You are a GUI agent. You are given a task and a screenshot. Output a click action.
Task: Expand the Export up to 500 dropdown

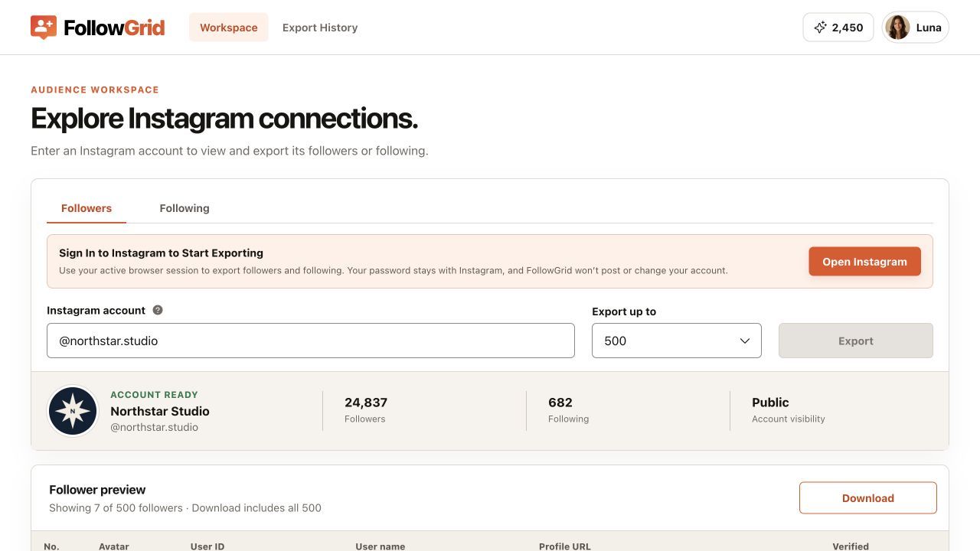(x=677, y=341)
